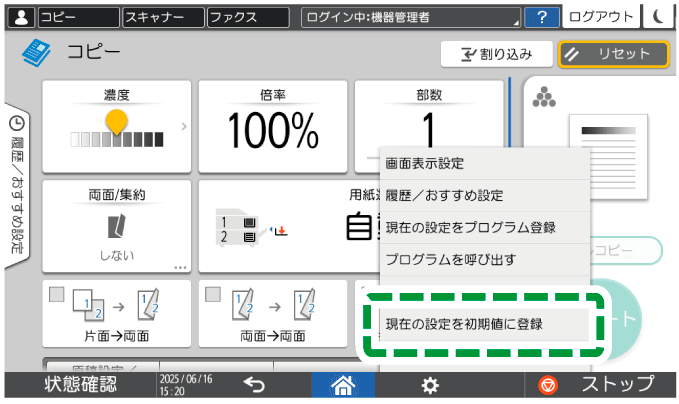
Task: Click the document preview thumbnail
Action: click(x=608, y=156)
